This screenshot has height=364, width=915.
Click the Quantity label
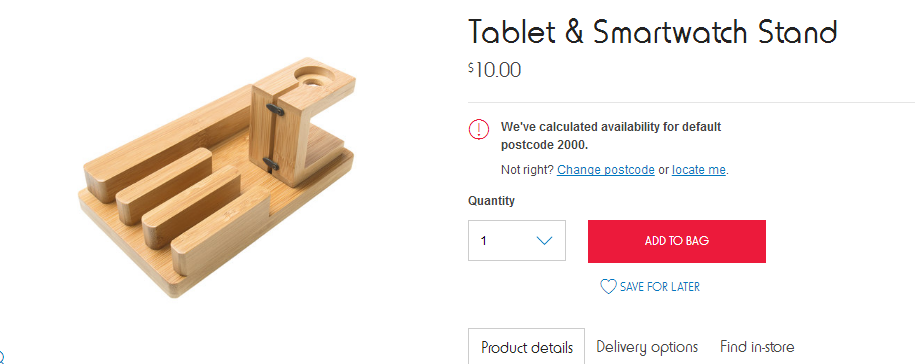pos(491,201)
